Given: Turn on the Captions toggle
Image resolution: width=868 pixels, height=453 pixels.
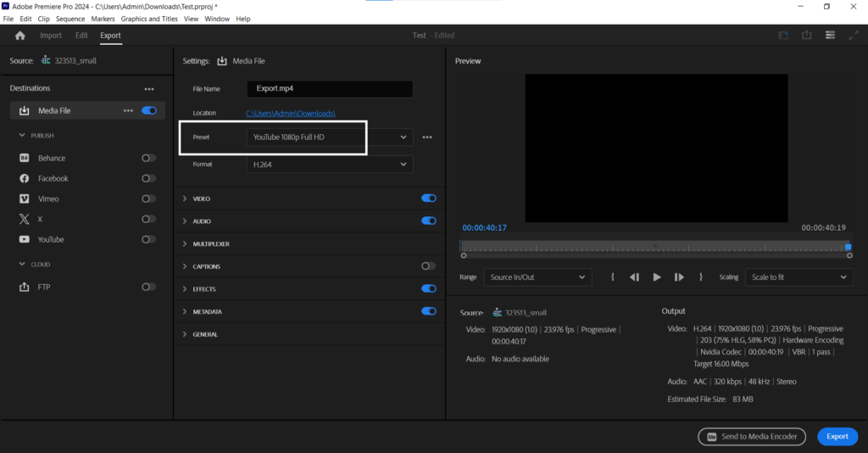Looking at the screenshot, I should pyautogui.click(x=428, y=266).
